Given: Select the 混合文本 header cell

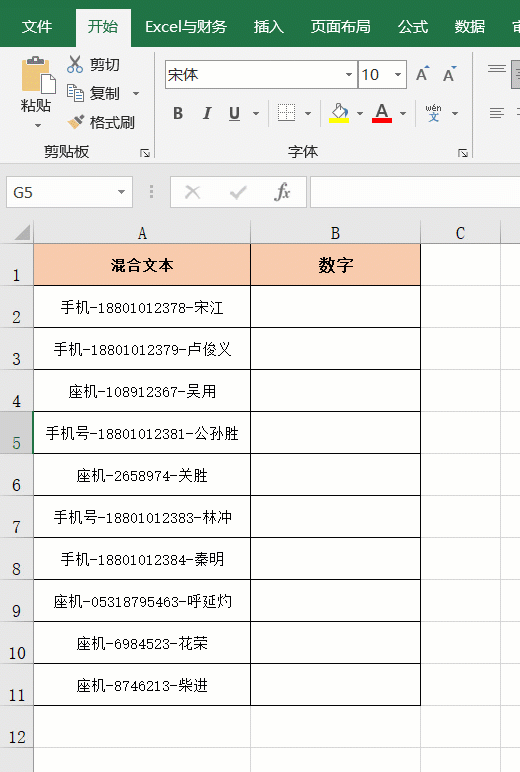Looking at the screenshot, I should click(x=142, y=265).
